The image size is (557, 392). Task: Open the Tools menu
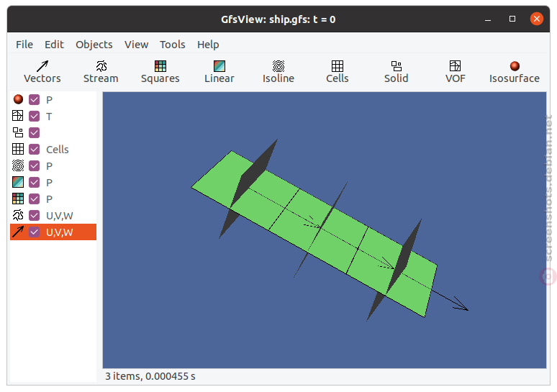[173, 45]
